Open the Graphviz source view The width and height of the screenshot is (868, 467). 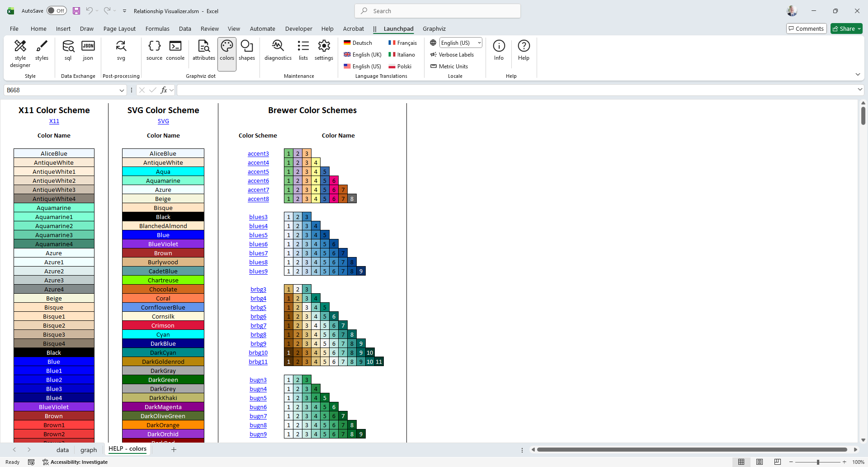[154, 50]
